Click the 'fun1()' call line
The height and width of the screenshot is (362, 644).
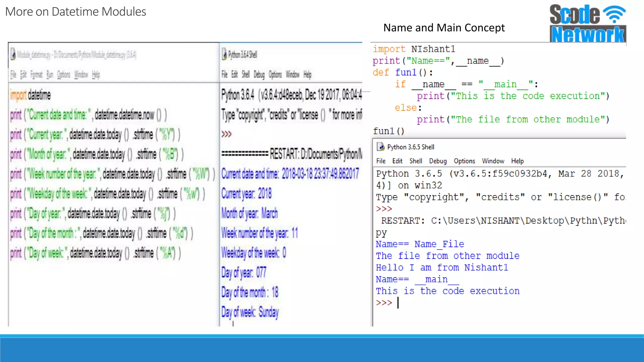click(x=389, y=131)
